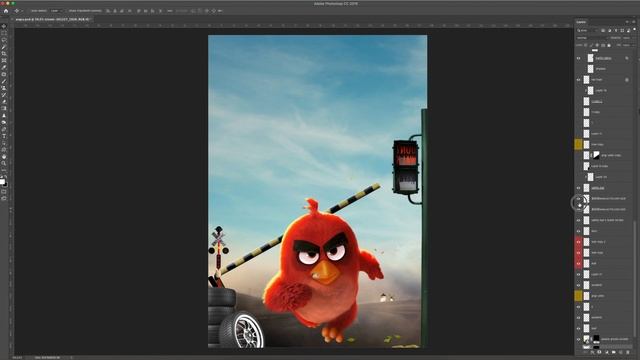Click the first 3D mode icon in options bar
Screen dimensions: 640x360
pyautogui.click(x=193, y=11)
